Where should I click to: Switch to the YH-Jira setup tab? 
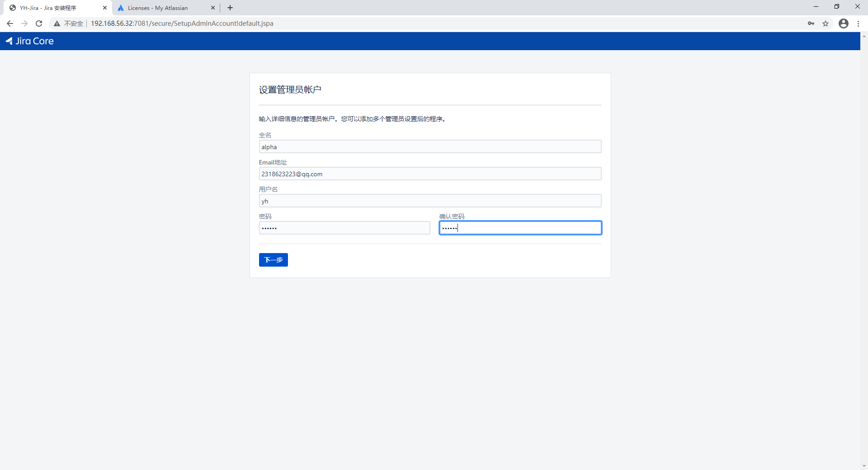click(58, 8)
